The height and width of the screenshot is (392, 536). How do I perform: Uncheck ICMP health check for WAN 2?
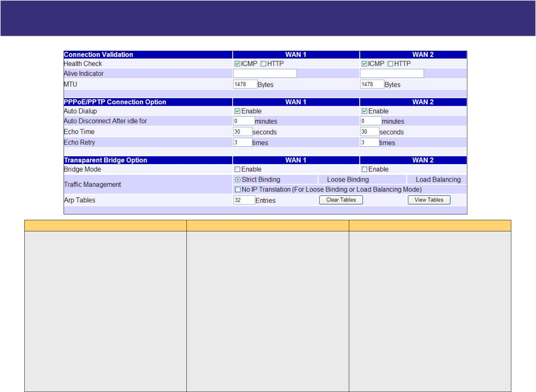pyautogui.click(x=364, y=64)
